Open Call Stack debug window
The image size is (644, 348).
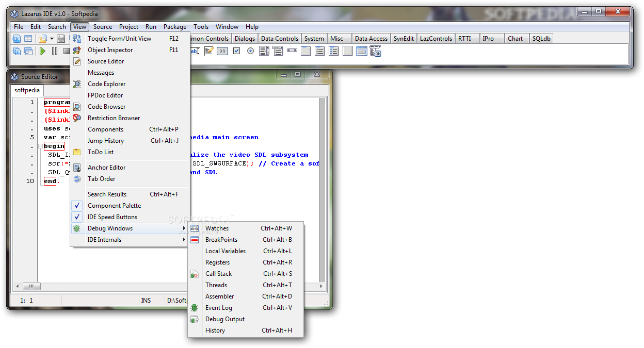[246, 274]
